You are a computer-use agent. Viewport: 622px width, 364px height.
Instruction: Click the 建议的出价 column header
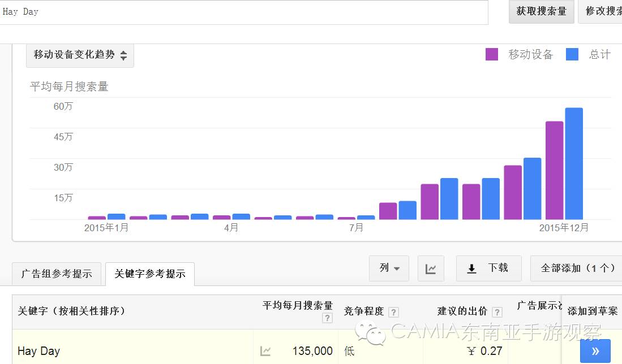tap(462, 311)
